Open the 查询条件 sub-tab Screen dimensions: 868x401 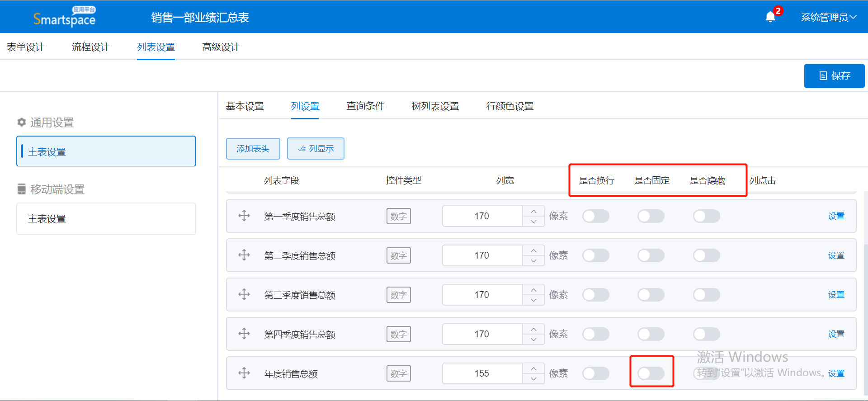pyautogui.click(x=365, y=106)
